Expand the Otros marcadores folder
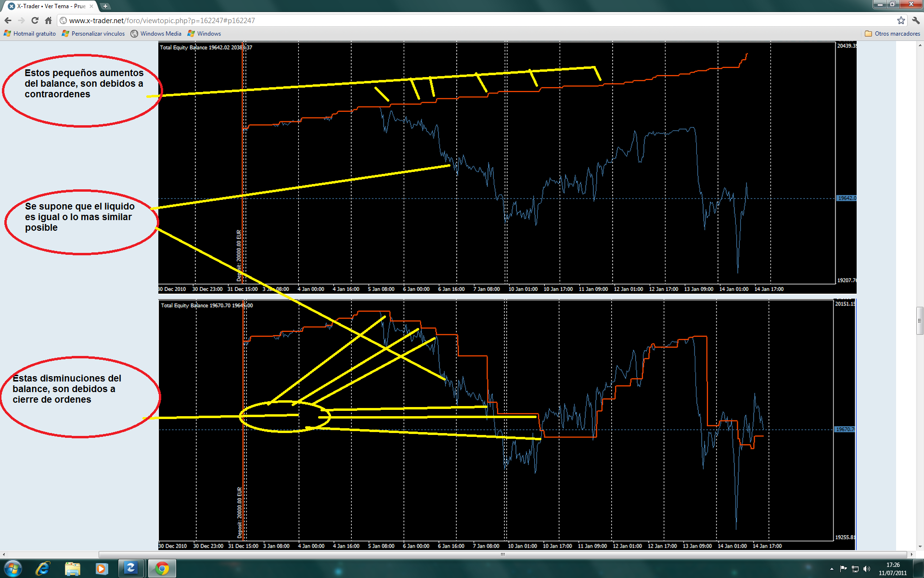Viewport: 924px width, 578px height. pyautogui.click(x=892, y=34)
